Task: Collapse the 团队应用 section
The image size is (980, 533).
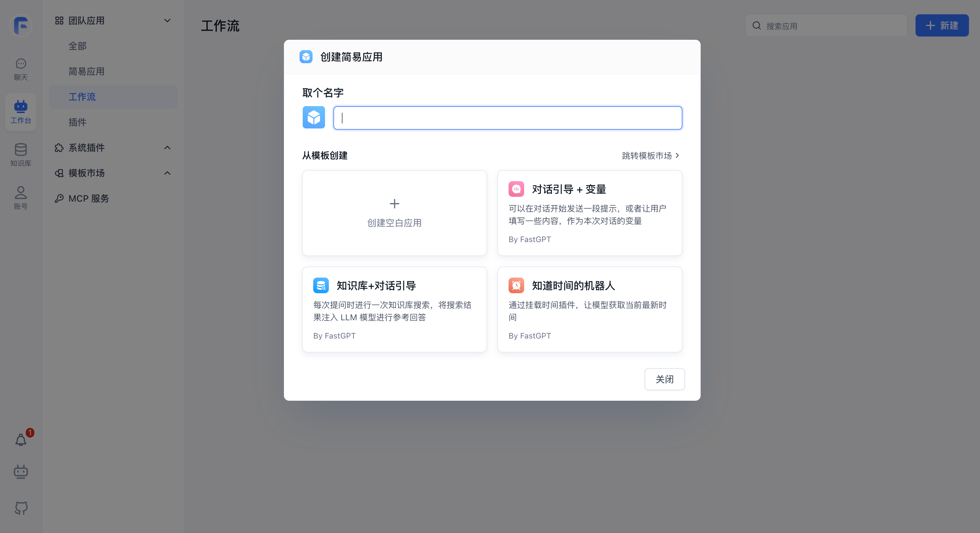Action: pyautogui.click(x=167, y=20)
